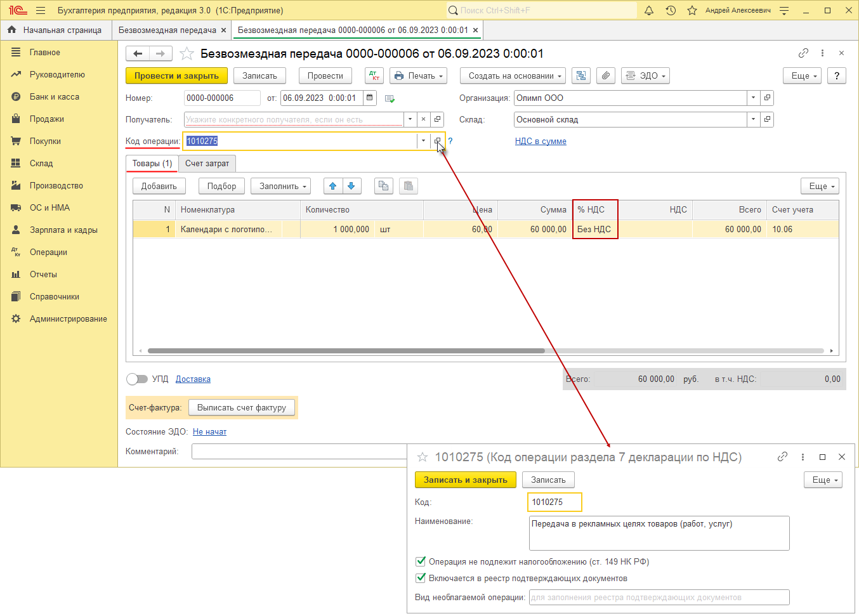Open the Банк и касса section
This screenshot has width=859, height=616.
[x=55, y=96]
